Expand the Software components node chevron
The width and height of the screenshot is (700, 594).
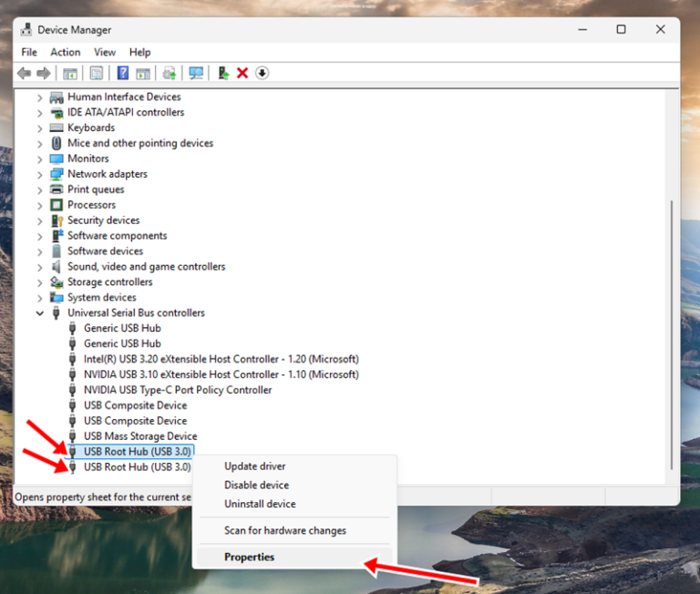[40, 236]
